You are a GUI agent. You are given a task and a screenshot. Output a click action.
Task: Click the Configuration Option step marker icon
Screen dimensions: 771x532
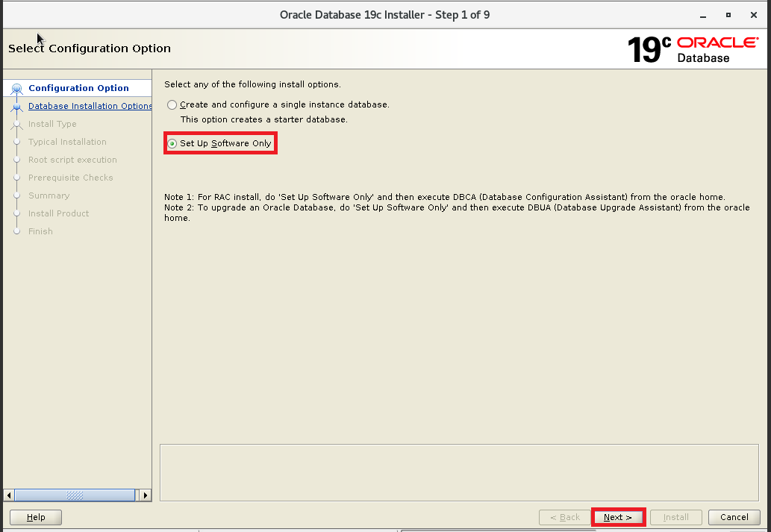pos(16,89)
